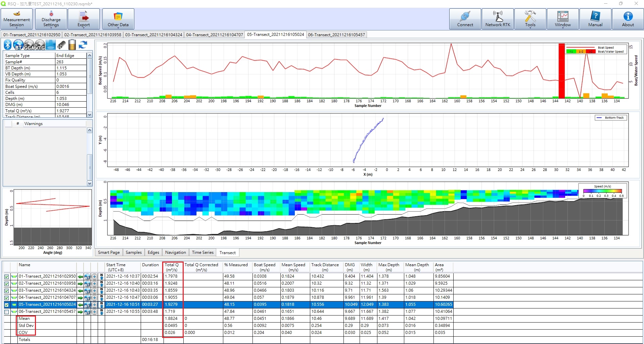The width and height of the screenshot is (644, 344).
Task: Expand the Discharge Settings dropdown
Action: [x=51, y=19]
